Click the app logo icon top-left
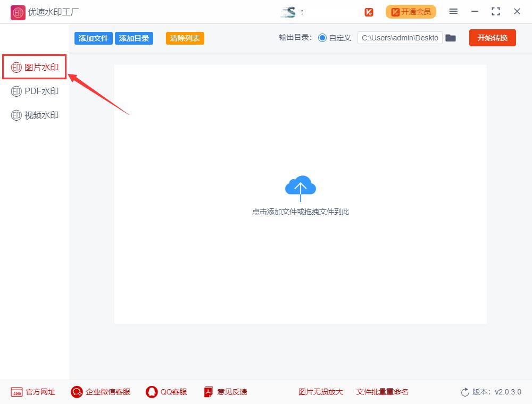 pyautogui.click(x=18, y=12)
